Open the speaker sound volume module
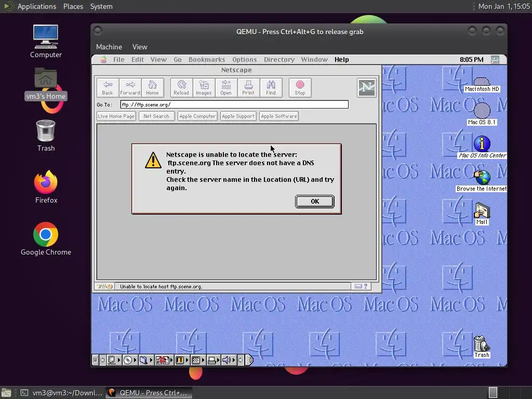This screenshot has height=399, width=532. (x=229, y=360)
